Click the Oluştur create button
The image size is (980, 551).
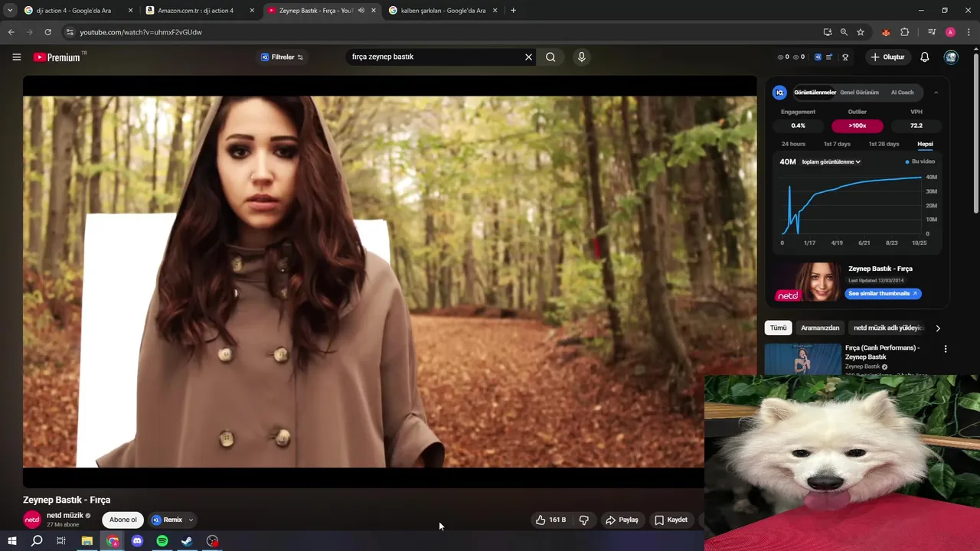point(887,57)
